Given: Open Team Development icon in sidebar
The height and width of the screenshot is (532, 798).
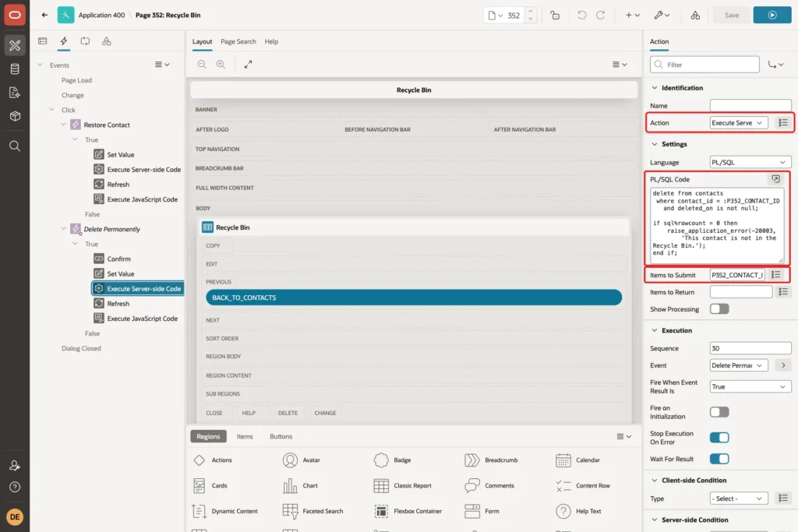Looking at the screenshot, I should [x=15, y=93].
